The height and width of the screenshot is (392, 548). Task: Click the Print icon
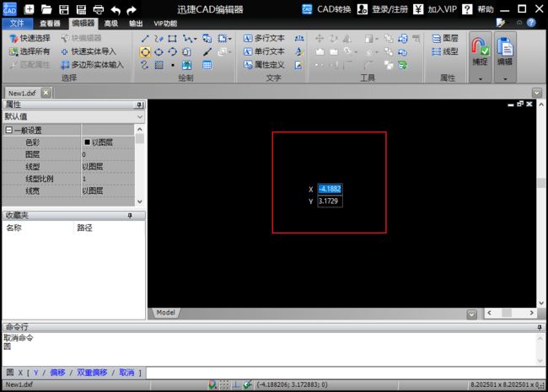99,9
